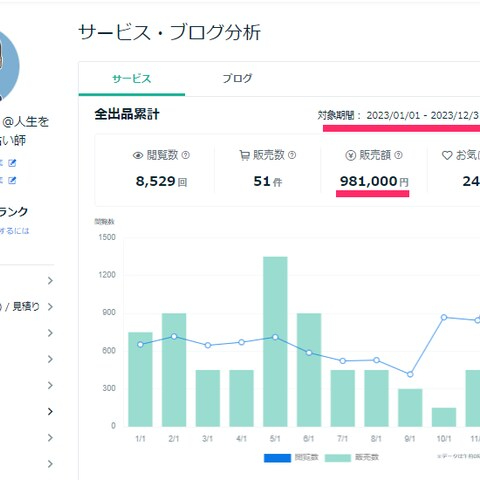Viewport: 480px width, 480px height.
Task: Click the 5/1 tallest sales bar
Action: [x=275, y=342]
